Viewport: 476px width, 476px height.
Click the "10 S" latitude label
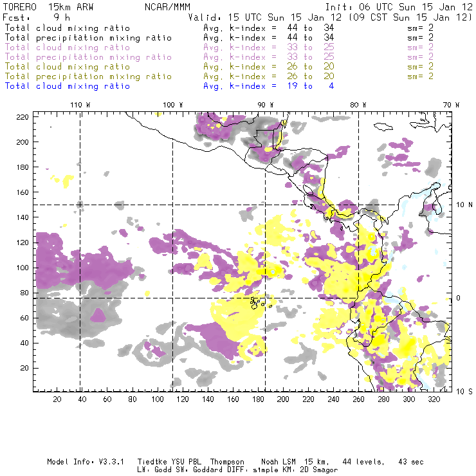[x=464, y=392]
